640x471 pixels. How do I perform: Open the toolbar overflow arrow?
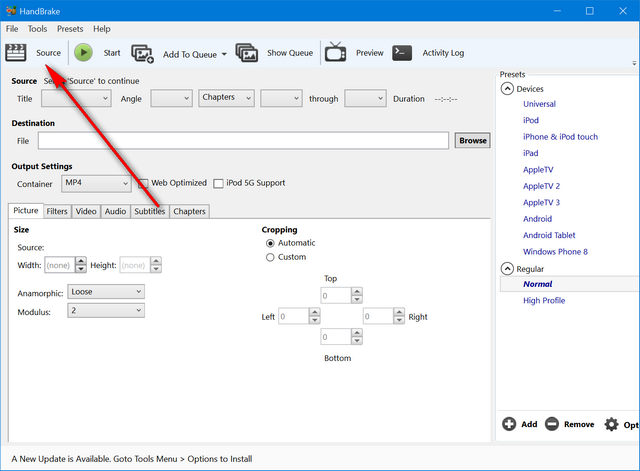tap(634, 63)
